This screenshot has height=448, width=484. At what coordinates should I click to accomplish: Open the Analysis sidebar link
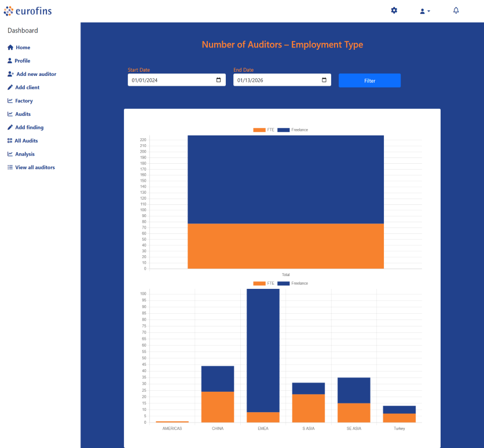coord(24,154)
